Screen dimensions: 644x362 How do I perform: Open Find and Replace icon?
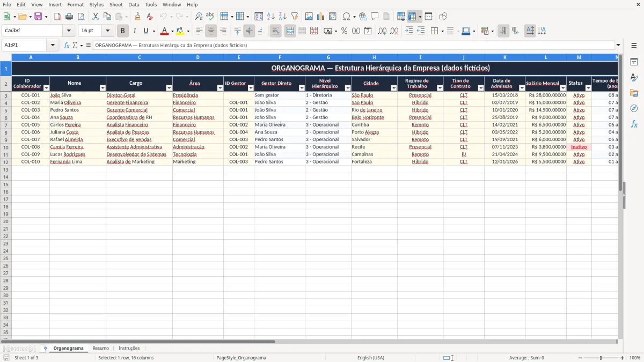(x=199, y=17)
